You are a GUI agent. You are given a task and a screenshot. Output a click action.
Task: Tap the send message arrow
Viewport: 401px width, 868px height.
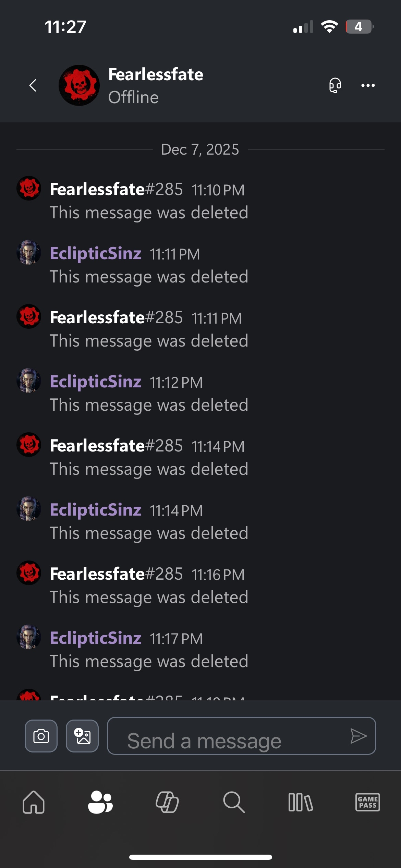(x=359, y=736)
